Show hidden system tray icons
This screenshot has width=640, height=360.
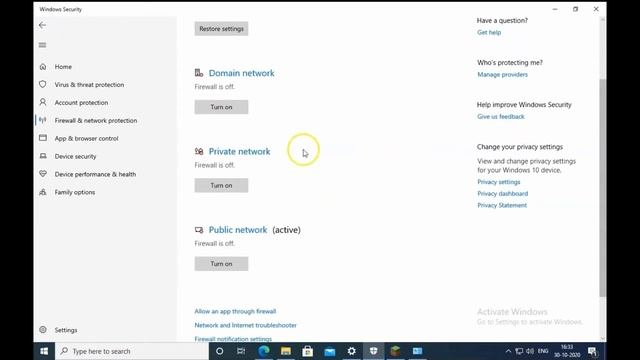(508, 351)
